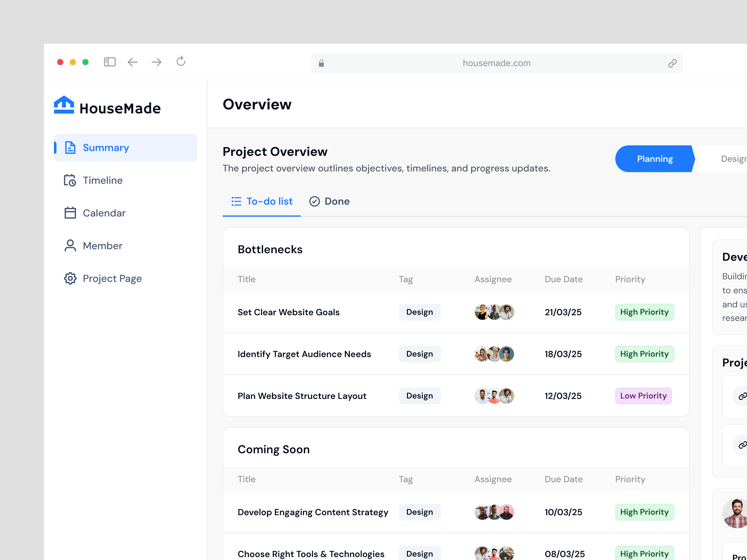Select the Member person icon
747x560 pixels.
coord(70,245)
